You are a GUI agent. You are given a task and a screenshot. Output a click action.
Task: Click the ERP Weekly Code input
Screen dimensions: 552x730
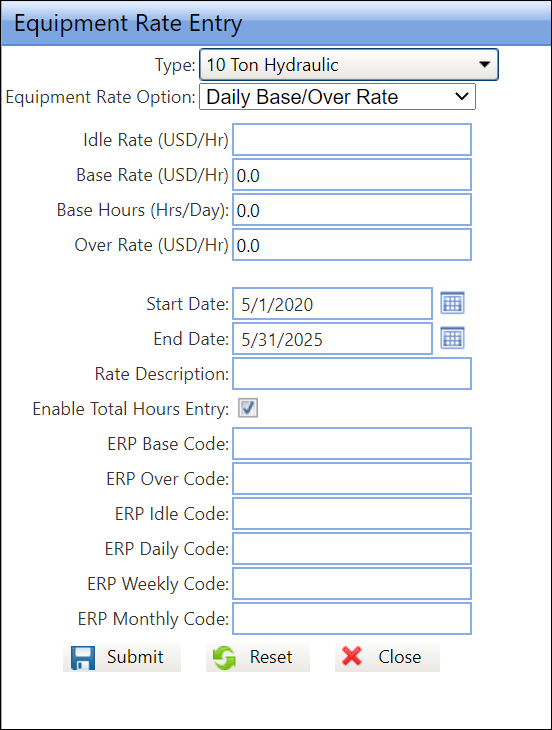tap(352, 583)
